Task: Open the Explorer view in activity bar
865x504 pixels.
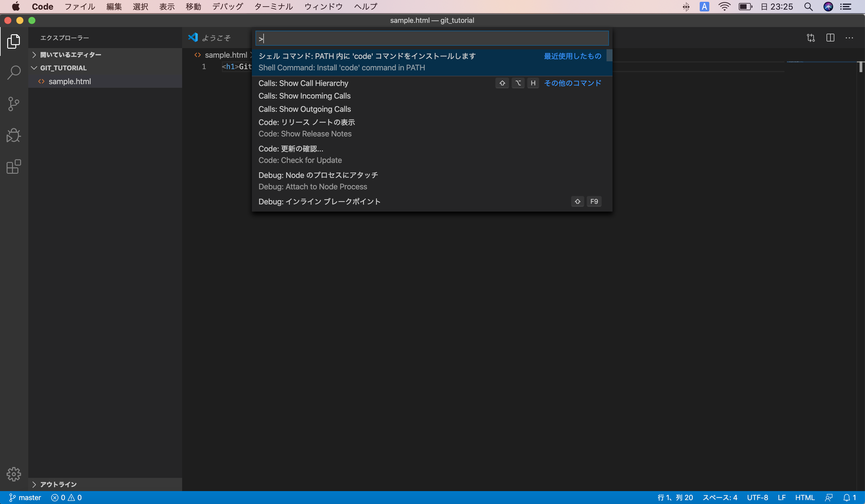Action: 14,41
